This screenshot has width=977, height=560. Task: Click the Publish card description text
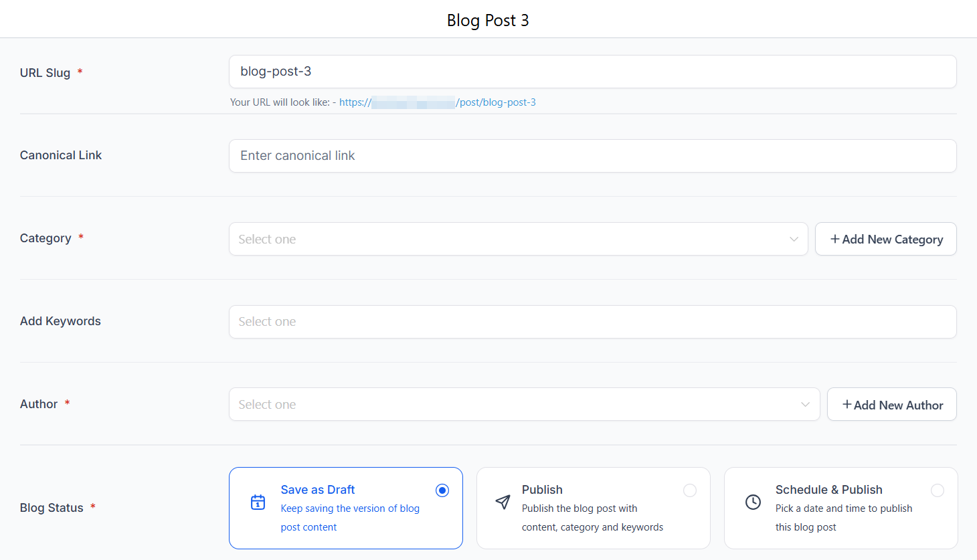592,518
